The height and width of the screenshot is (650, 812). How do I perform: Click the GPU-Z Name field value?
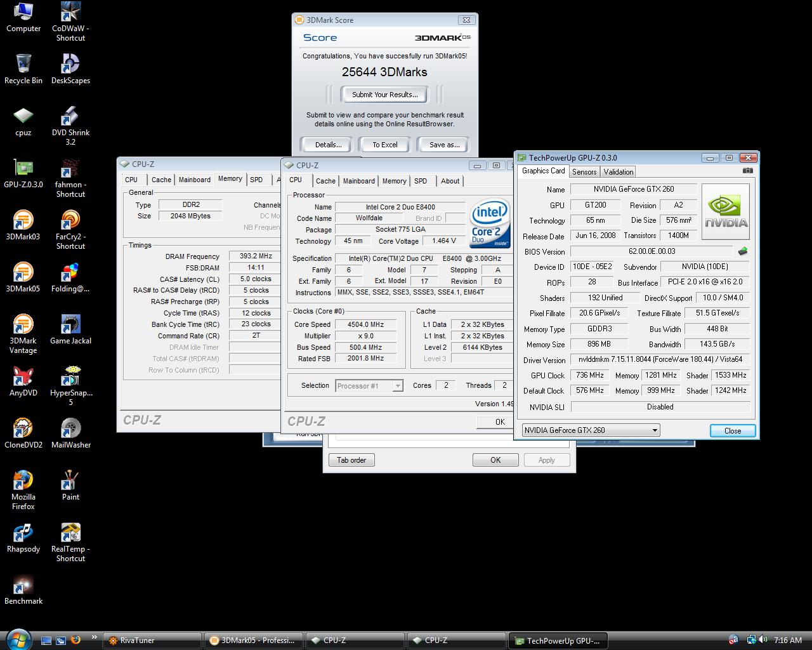click(x=634, y=189)
